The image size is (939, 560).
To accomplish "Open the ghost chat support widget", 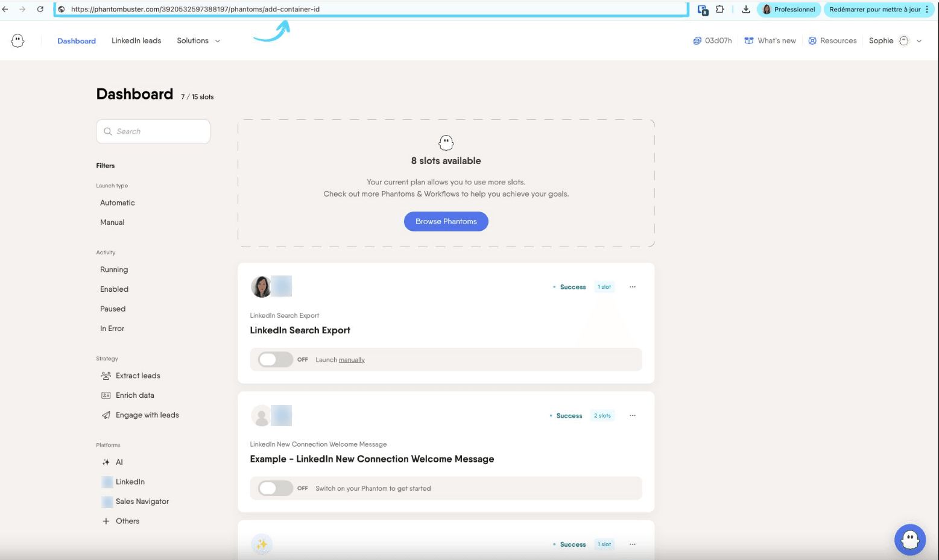I will point(909,540).
